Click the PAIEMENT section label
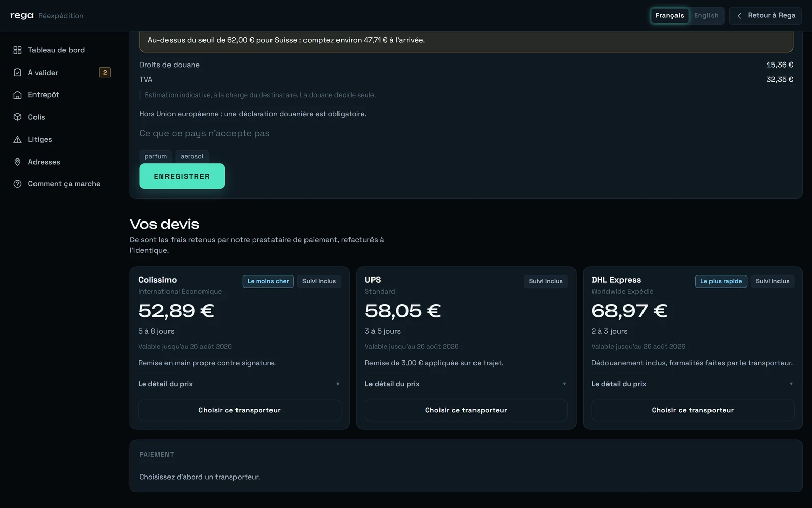Screen dimensions: 812x508 pyautogui.click(x=157, y=455)
